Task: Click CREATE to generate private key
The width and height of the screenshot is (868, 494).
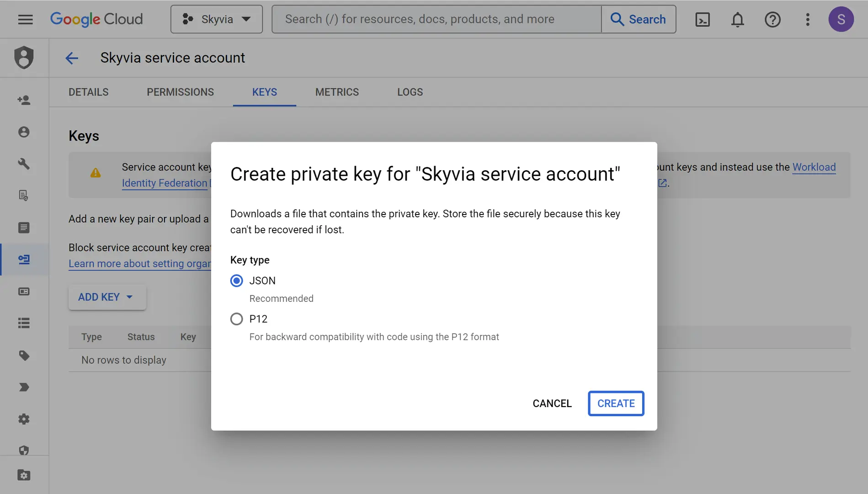Action: coord(616,403)
